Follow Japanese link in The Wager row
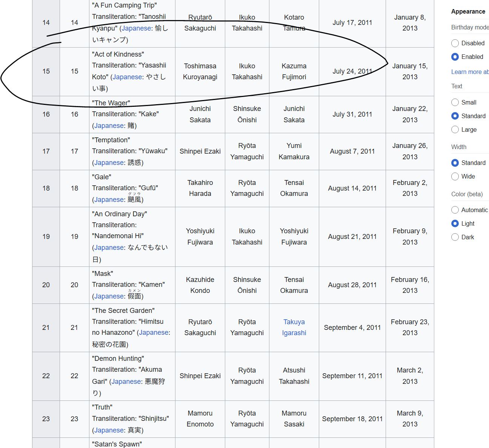This screenshot has height=448, width=489. [109, 126]
